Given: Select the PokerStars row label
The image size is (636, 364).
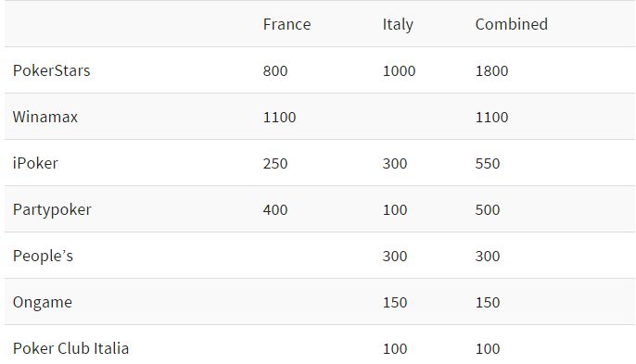Looking at the screenshot, I should [x=52, y=70].
